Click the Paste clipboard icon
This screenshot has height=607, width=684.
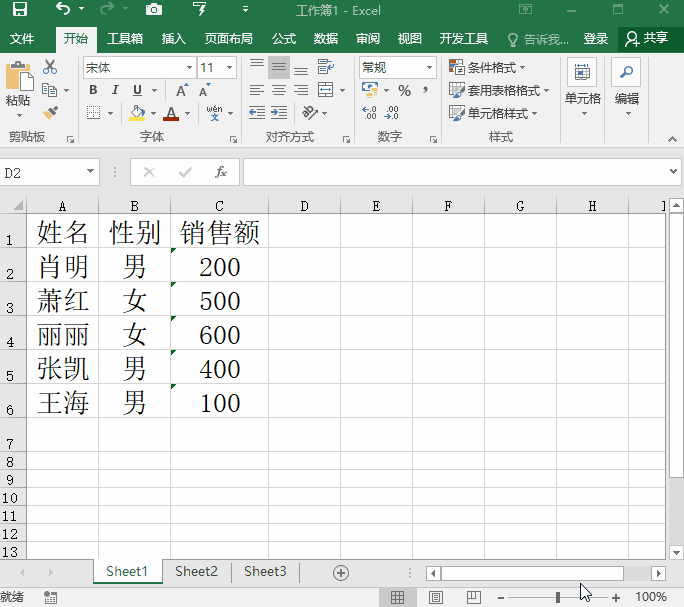coord(18,78)
